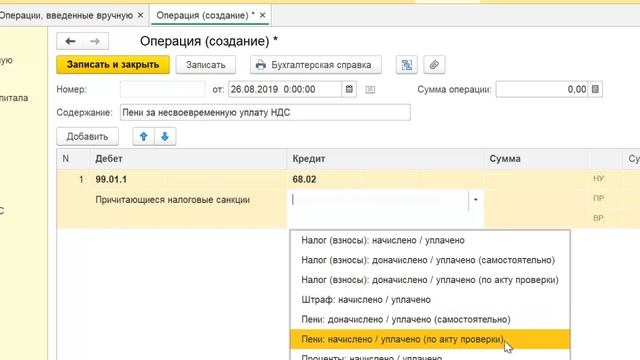Click debit account 99.01.1 cell
Image resolution: width=640 pixels, height=360 pixels.
188,180
